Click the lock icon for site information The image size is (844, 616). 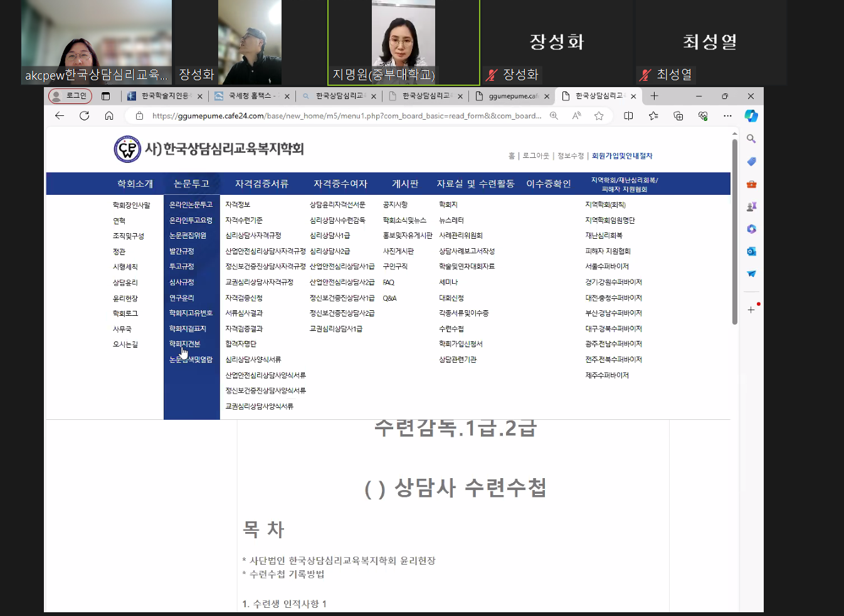click(139, 115)
